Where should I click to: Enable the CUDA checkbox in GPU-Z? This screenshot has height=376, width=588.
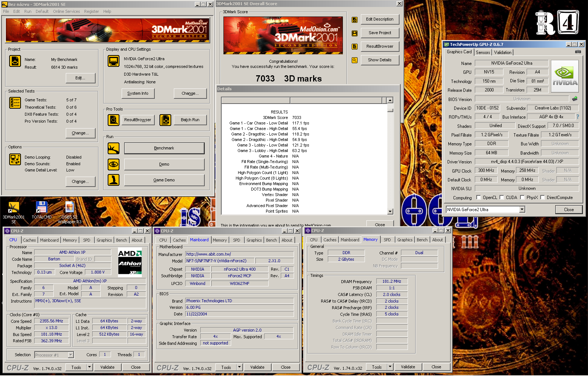(x=502, y=198)
